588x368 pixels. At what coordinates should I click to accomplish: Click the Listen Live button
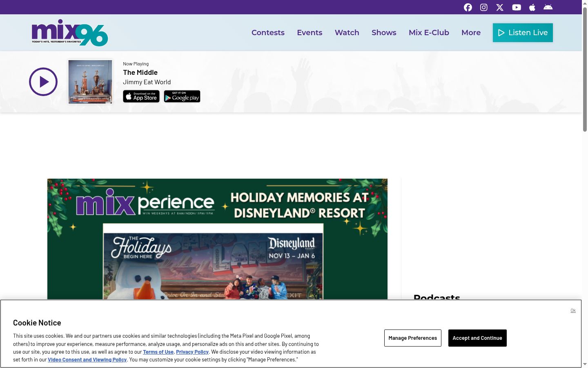coord(523,33)
